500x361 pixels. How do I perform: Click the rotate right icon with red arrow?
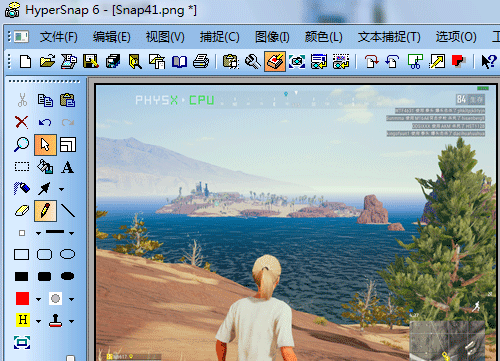point(371,62)
